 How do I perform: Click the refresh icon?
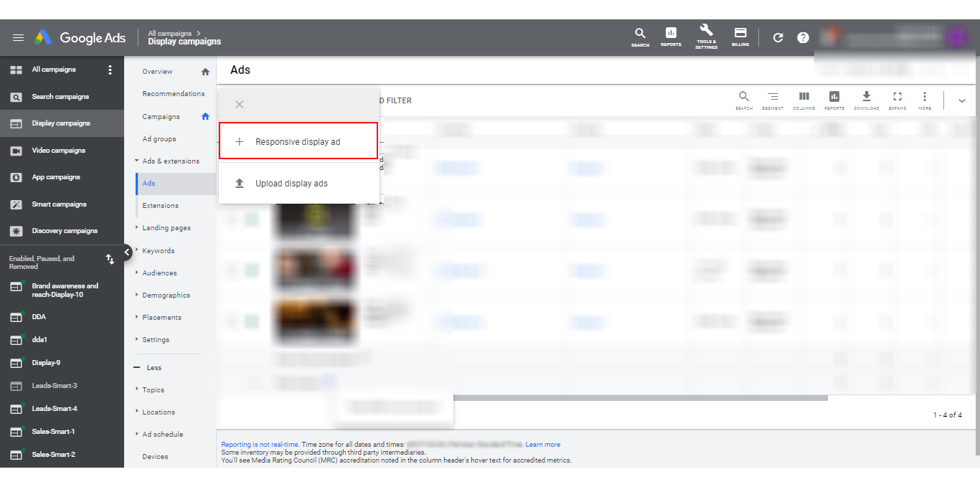(778, 38)
